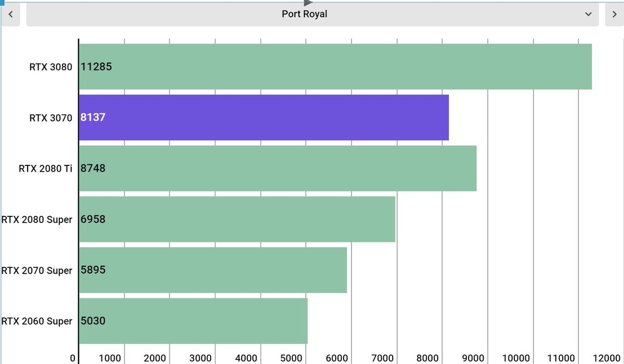Click the RTX 3070 axis label
624x364 pixels.
point(50,118)
